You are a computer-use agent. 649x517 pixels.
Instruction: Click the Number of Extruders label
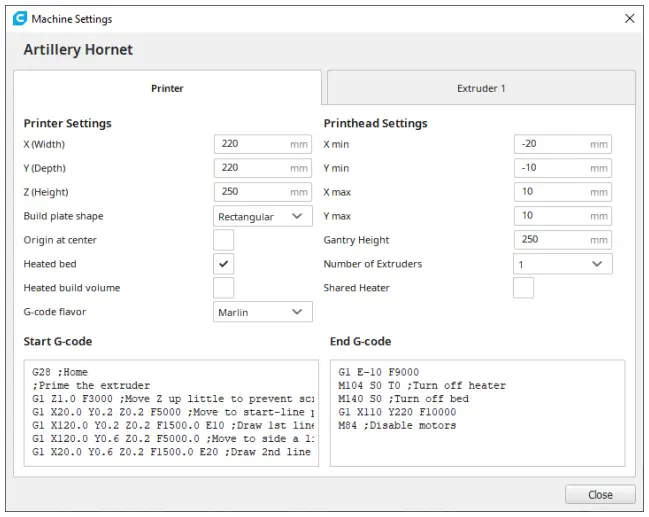pyautogui.click(x=373, y=264)
